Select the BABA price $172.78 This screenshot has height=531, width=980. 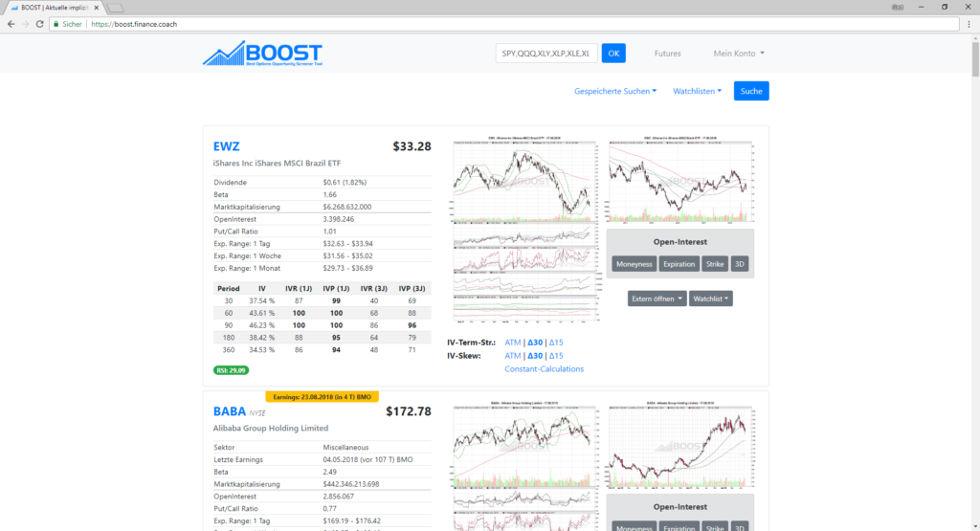(x=408, y=411)
